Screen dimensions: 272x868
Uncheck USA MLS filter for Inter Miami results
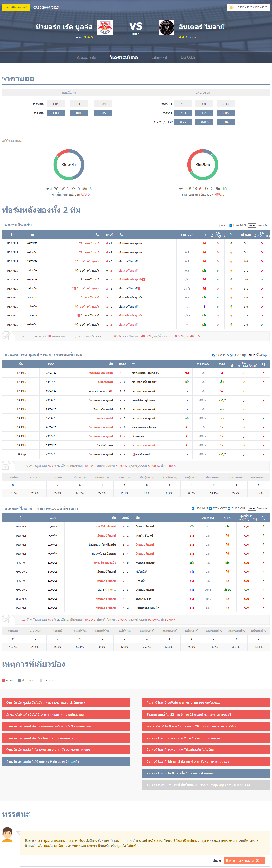[x=193, y=508]
